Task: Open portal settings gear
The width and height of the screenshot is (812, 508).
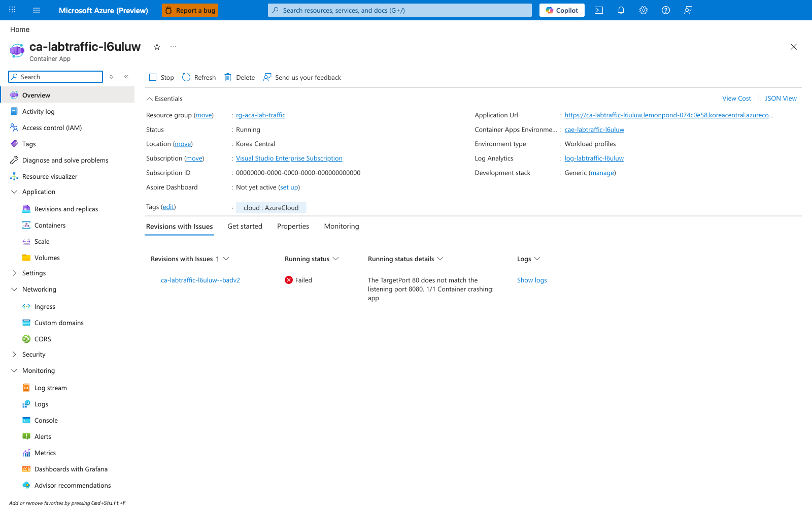Action: pos(644,10)
